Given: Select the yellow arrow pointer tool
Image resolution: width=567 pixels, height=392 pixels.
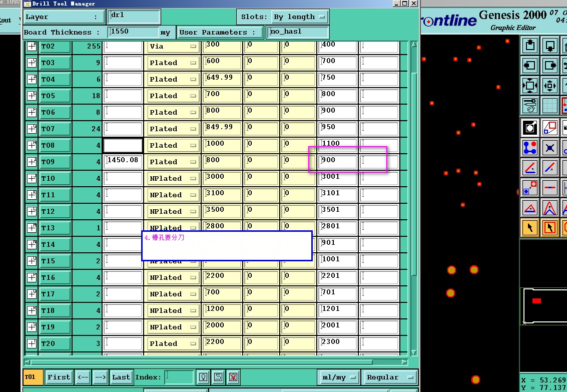Looking at the screenshot, I should click(x=530, y=228).
